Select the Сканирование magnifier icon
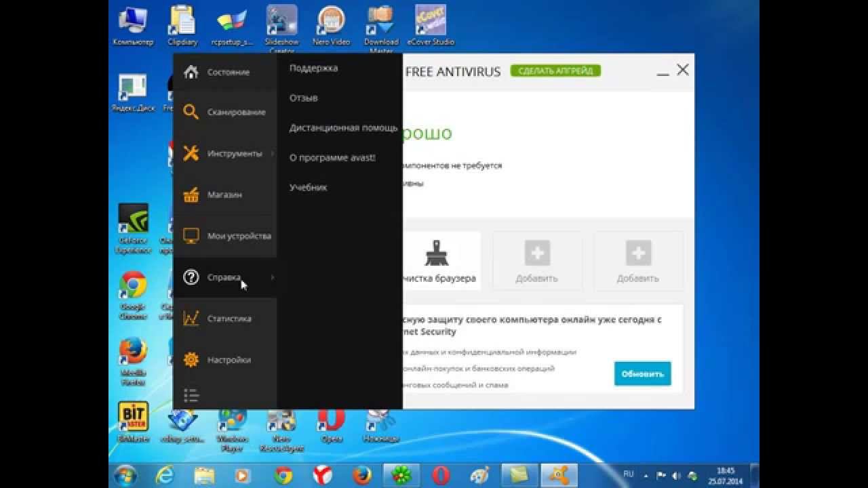This screenshot has height=488, width=868. [x=191, y=113]
